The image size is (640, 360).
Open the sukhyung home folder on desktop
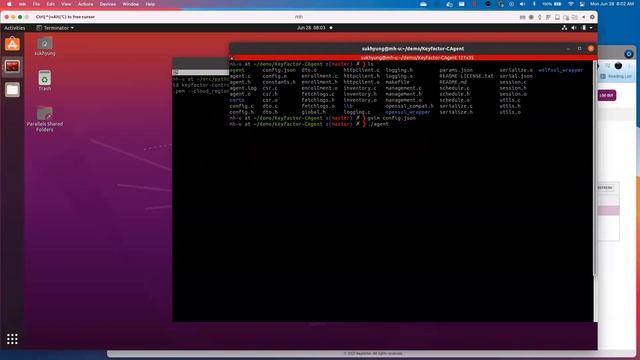(44, 46)
